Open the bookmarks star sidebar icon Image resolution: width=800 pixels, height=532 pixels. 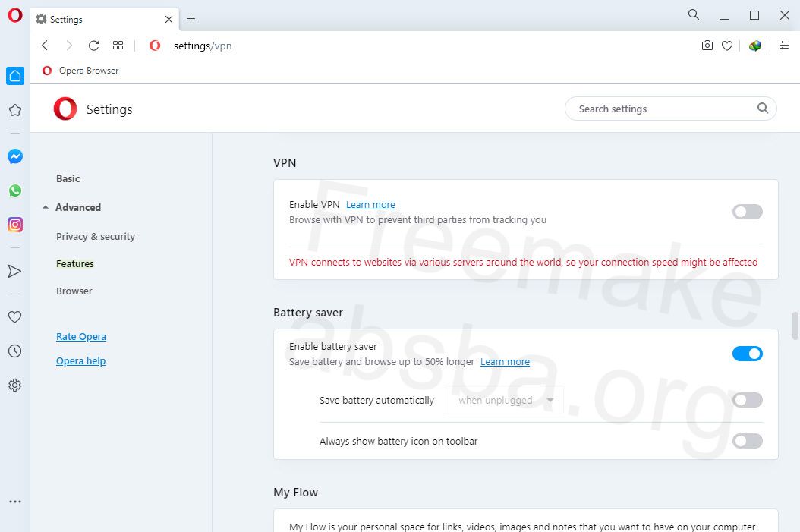(x=14, y=110)
